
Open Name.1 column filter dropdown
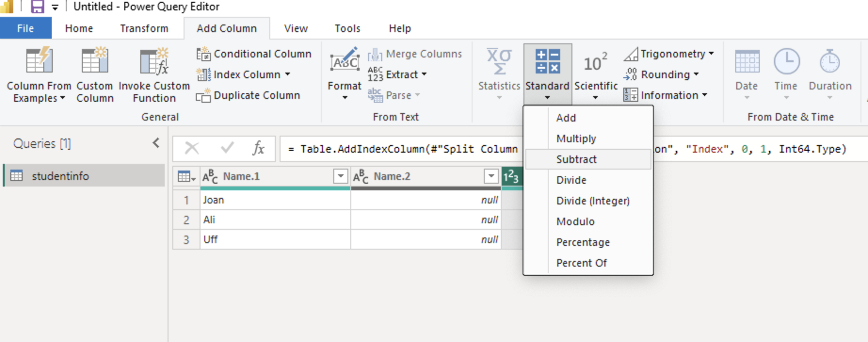[x=340, y=176]
